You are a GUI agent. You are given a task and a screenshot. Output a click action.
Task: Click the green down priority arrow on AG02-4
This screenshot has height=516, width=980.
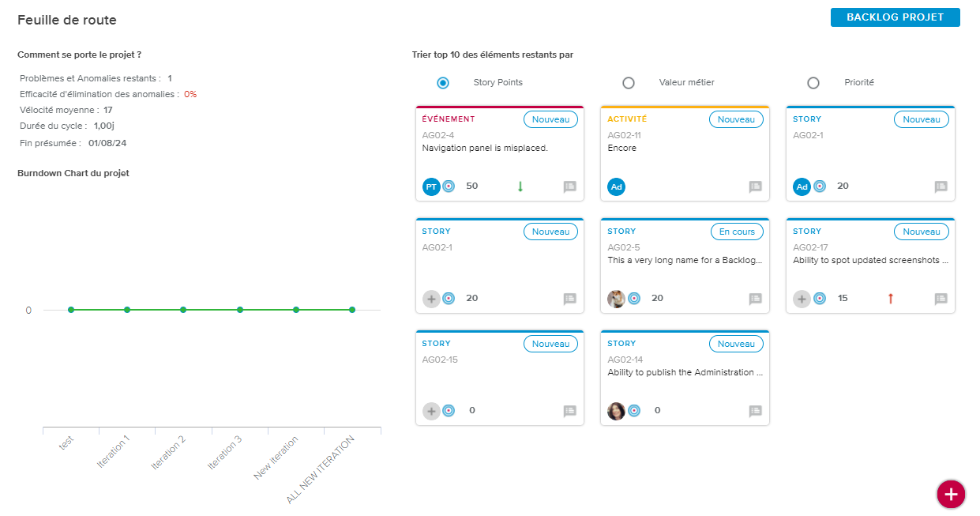click(520, 186)
